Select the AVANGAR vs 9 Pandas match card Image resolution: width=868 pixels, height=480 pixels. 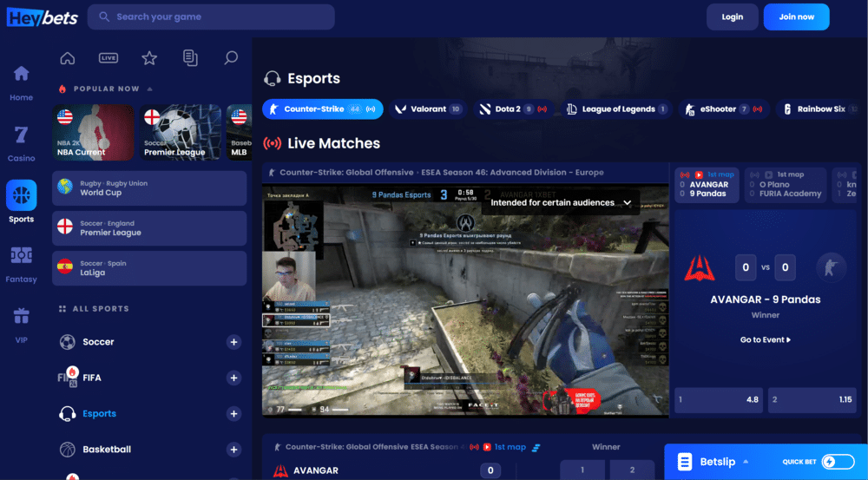click(707, 185)
